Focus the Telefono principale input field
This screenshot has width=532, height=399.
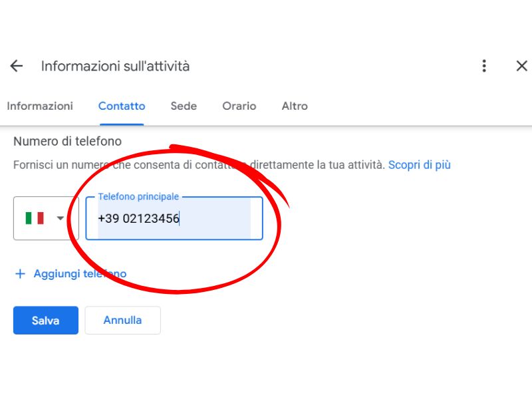click(174, 218)
